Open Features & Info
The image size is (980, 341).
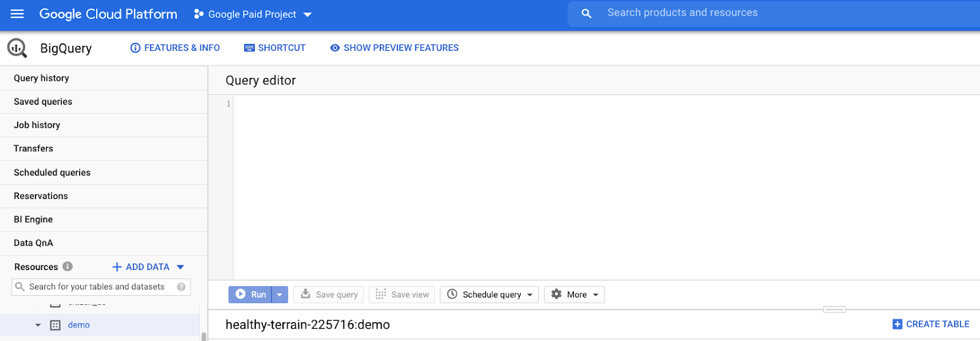(175, 48)
